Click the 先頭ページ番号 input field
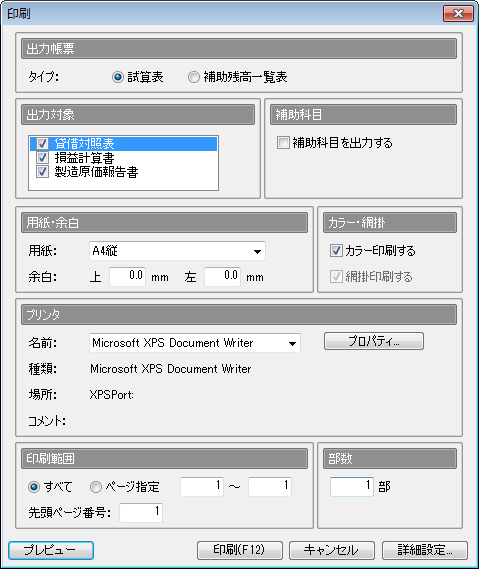The image size is (479, 569). pyautogui.click(x=141, y=512)
